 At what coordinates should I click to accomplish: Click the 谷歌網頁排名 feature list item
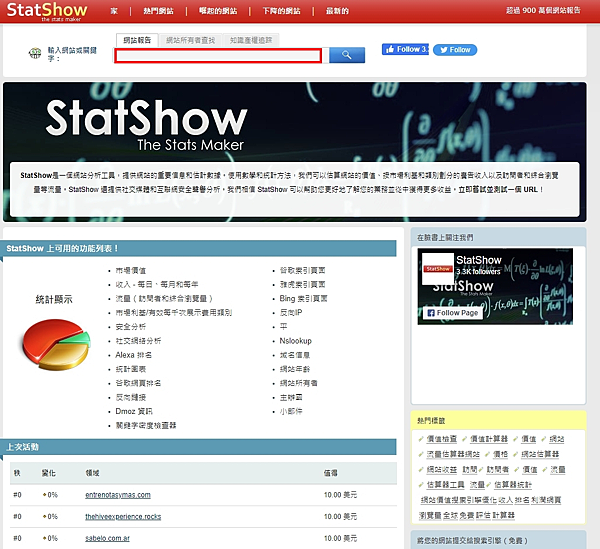point(138,383)
